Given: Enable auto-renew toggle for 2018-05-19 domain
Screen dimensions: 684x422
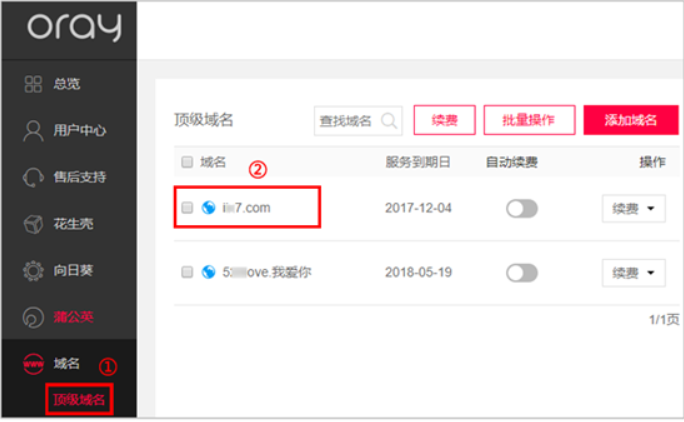Looking at the screenshot, I should [522, 273].
